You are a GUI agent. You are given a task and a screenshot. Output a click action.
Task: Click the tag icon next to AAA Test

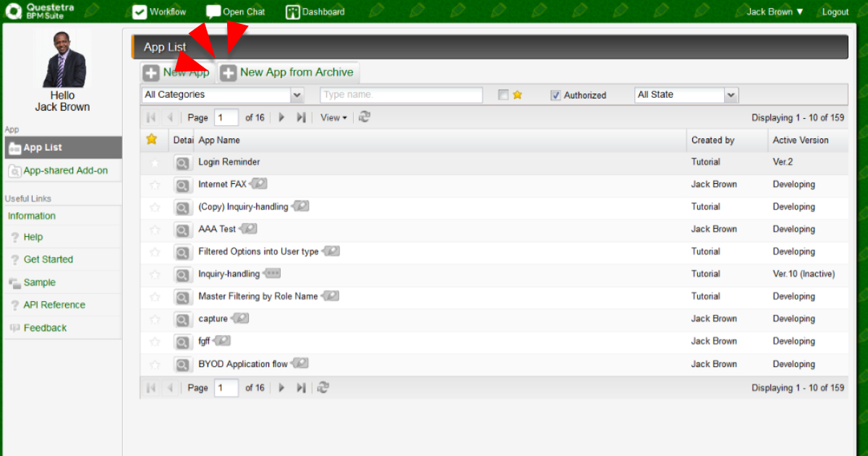click(x=248, y=229)
